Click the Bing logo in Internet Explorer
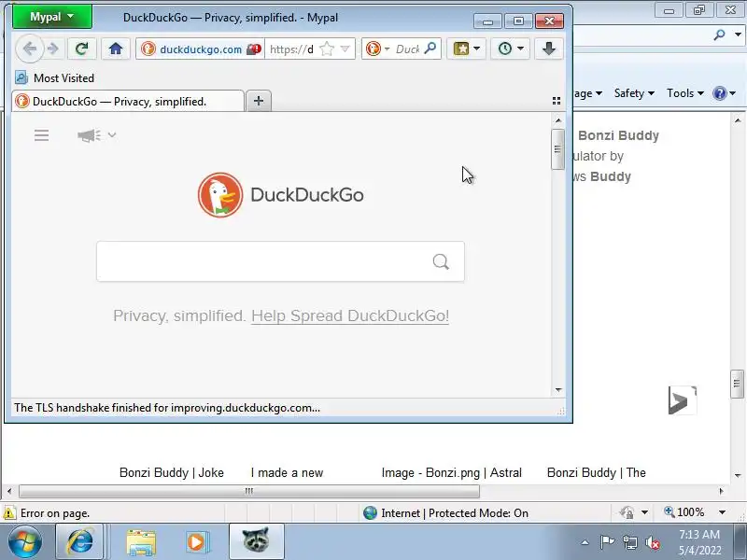The image size is (747, 560). point(683,400)
